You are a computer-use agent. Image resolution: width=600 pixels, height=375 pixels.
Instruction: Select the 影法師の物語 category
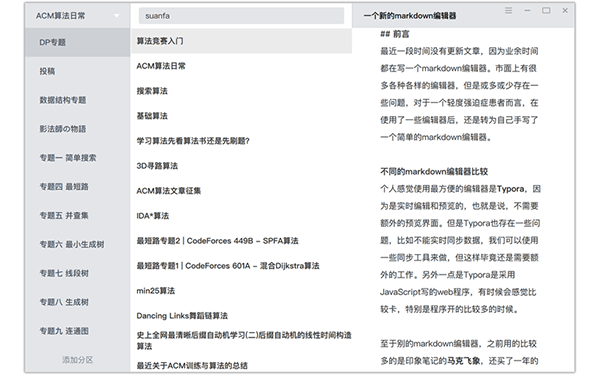click(x=78, y=129)
